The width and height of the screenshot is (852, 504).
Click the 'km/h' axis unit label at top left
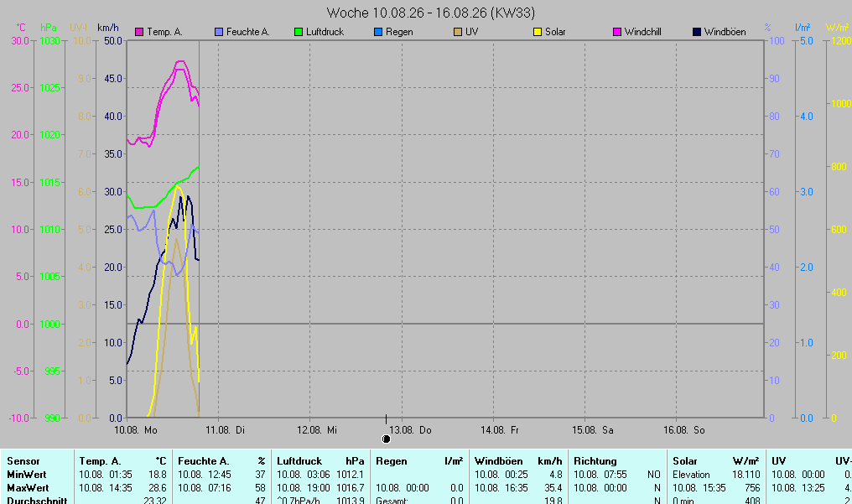click(x=108, y=27)
